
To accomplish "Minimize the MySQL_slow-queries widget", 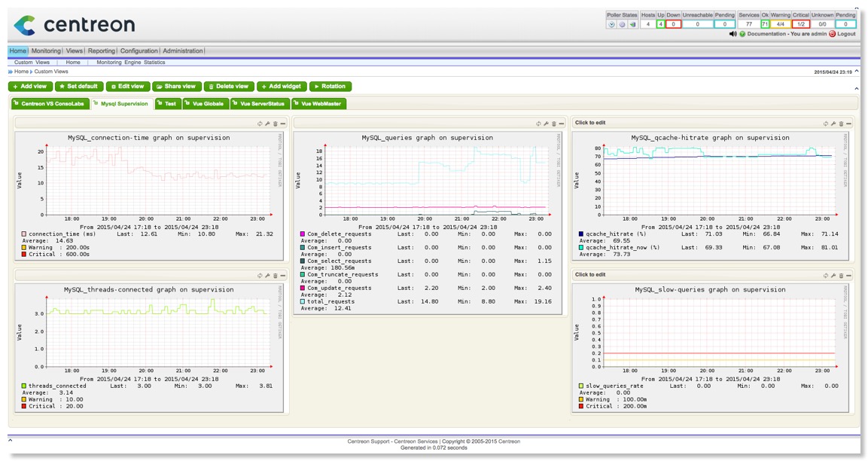I will click(848, 275).
